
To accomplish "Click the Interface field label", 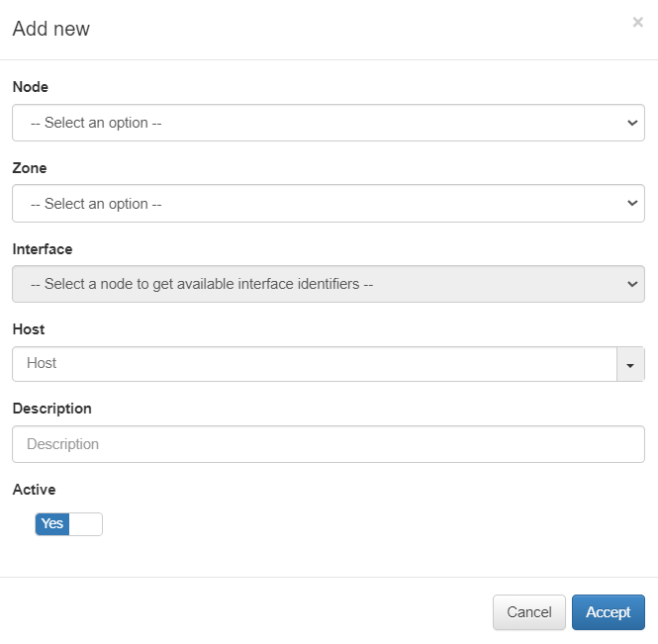I will pyautogui.click(x=42, y=249).
